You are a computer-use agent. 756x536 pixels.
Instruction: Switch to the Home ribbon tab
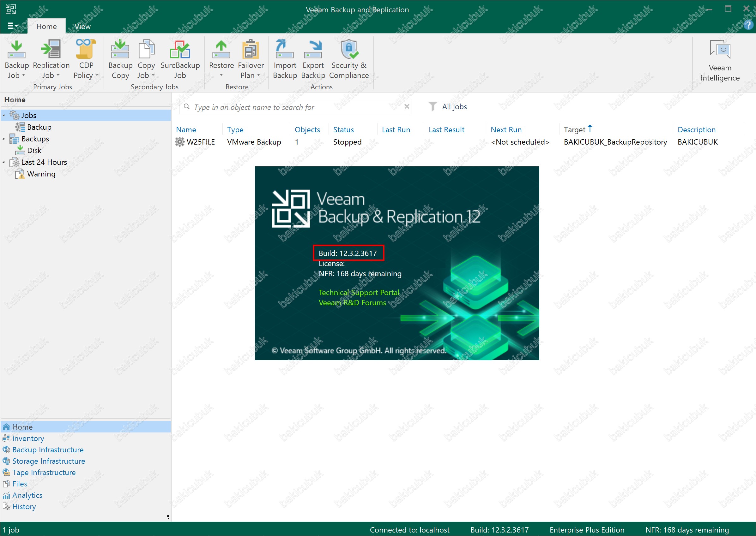click(x=46, y=27)
